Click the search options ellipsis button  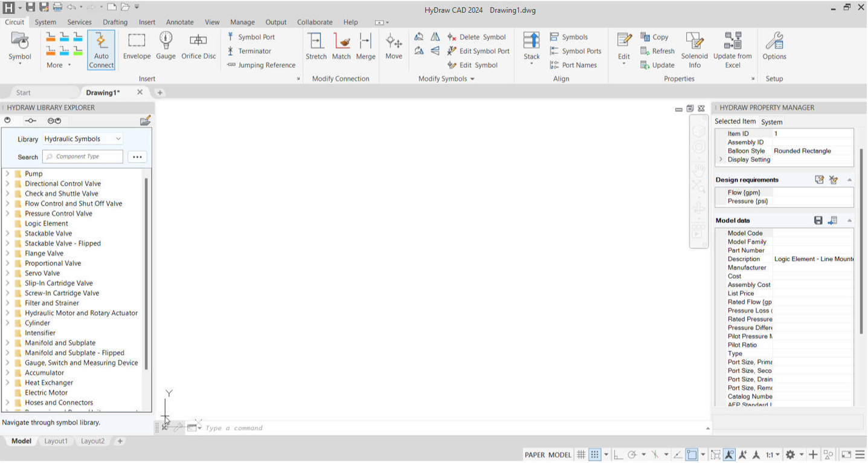[x=137, y=157]
